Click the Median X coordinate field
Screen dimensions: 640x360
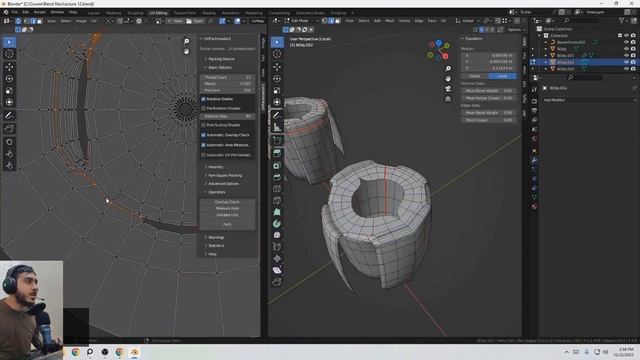point(489,55)
